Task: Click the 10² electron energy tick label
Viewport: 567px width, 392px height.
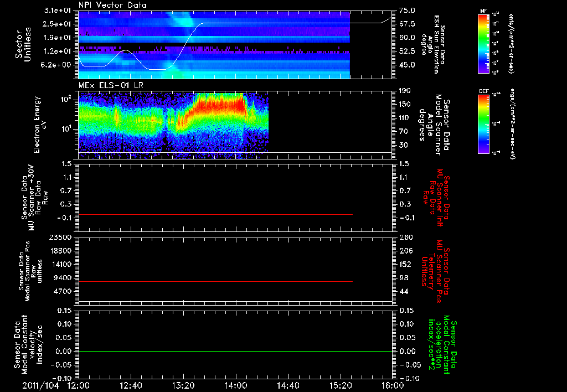Action: pyautogui.click(x=67, y=99)
